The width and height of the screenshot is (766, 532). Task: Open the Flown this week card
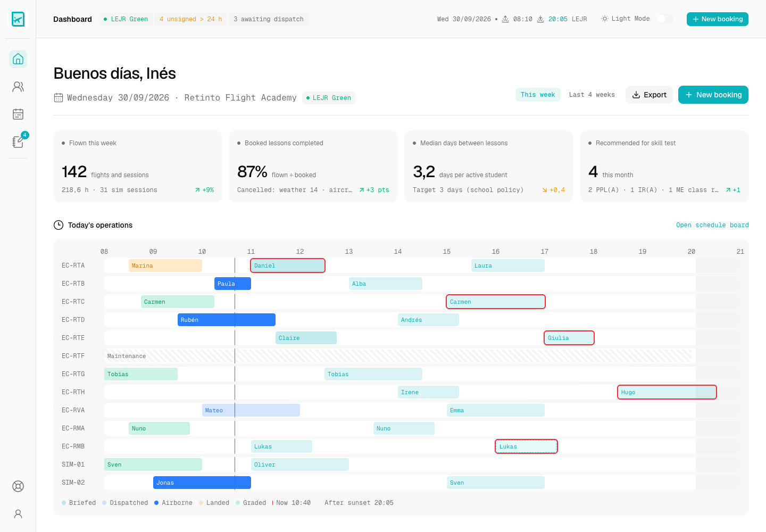click(x=138, y=167)
